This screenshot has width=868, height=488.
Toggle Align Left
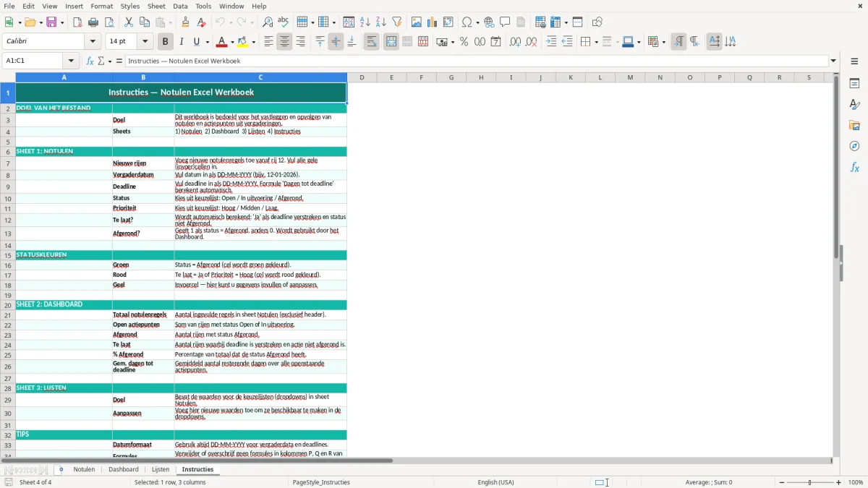[268, 42]
